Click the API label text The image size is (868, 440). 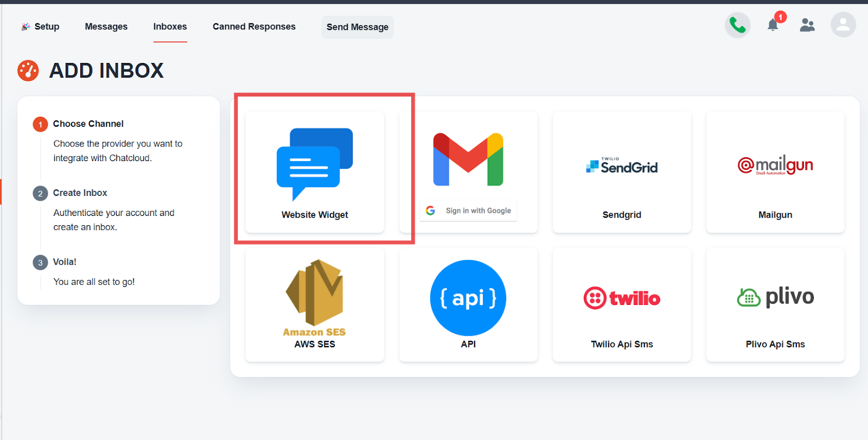point(468,344)
